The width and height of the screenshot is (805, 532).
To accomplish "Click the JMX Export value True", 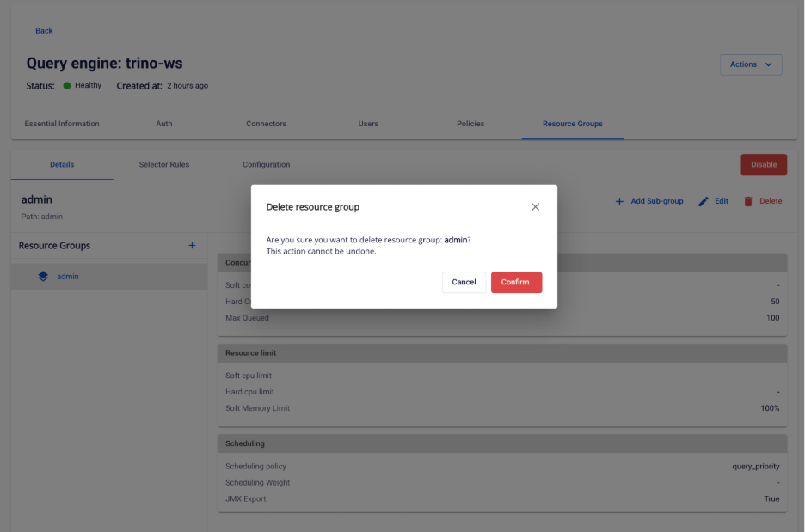I will click(771, 498).
